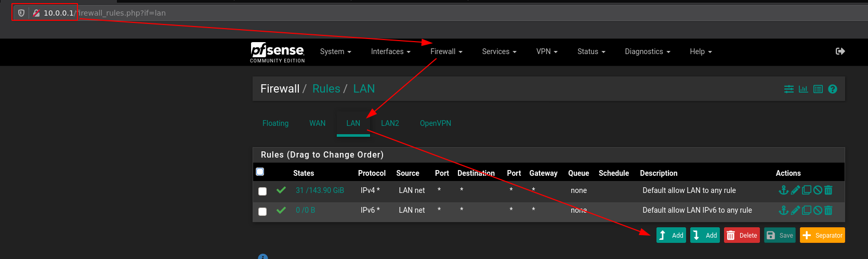
Task: Open the Services menu
Action: point(499,51)
